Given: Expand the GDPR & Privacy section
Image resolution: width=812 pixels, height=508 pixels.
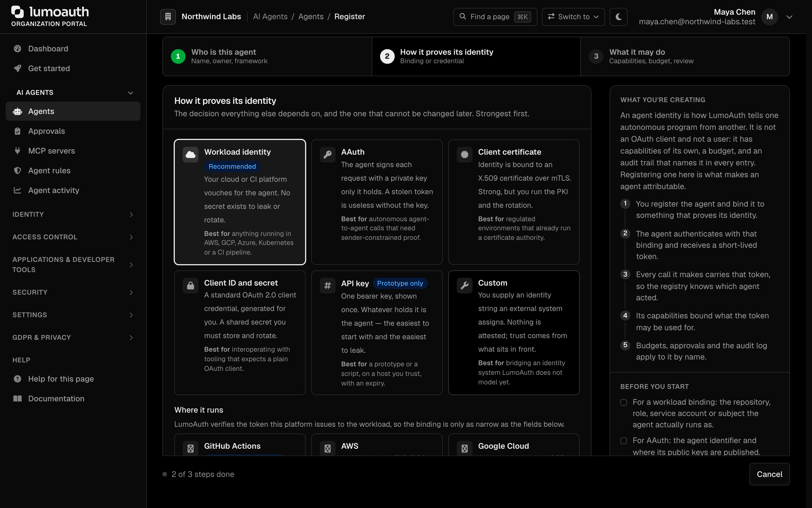Looking at the screenshot, I should [x=73, y=337].
